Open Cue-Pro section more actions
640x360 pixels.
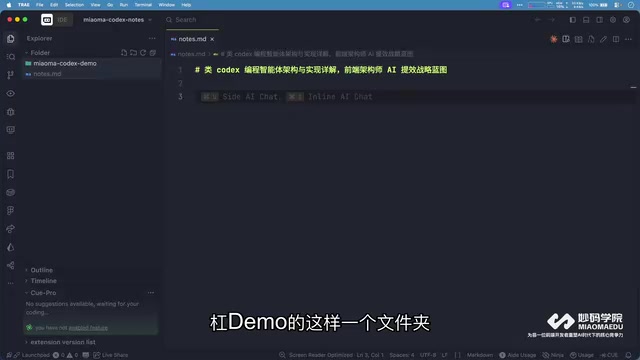(x=151, y=293)
